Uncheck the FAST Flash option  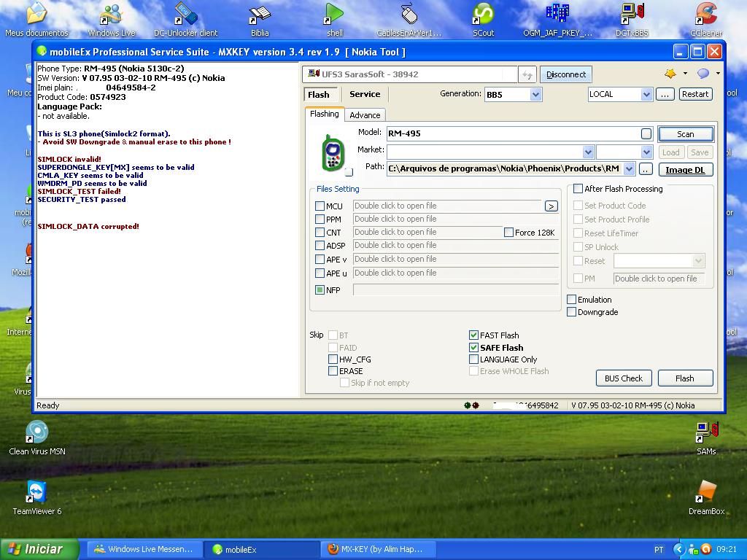coord(473,335)
